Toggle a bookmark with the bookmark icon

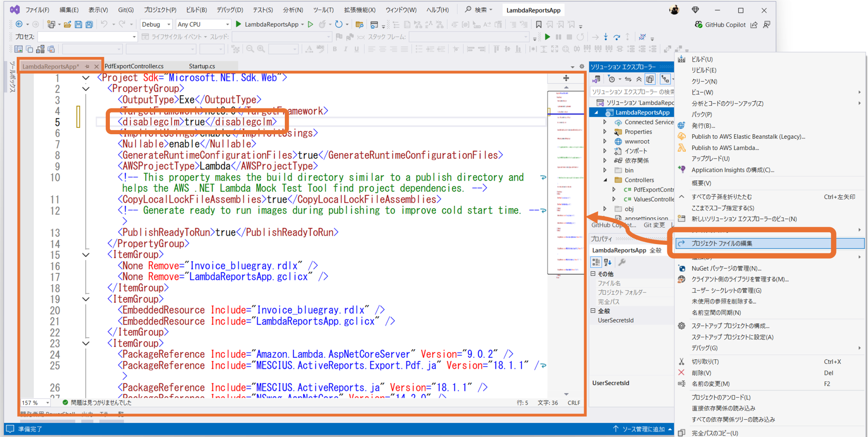pyautogui.click(x=538, y=24)
